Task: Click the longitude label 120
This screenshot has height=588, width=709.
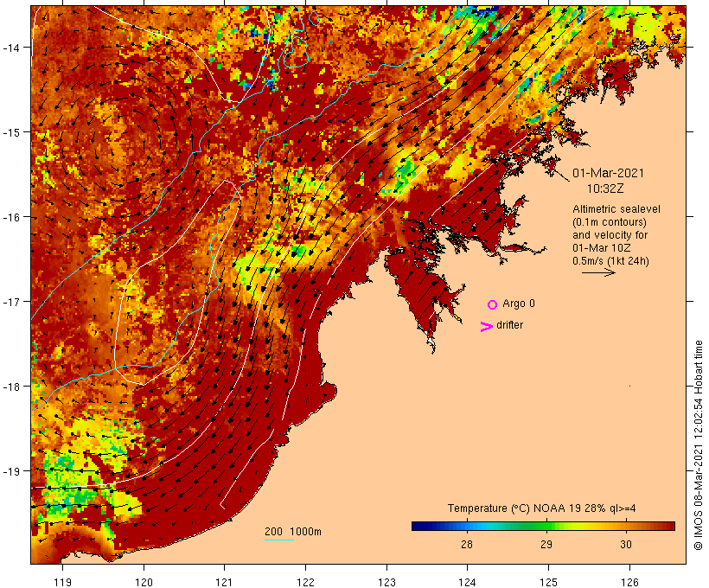Action: coord(144,582)
